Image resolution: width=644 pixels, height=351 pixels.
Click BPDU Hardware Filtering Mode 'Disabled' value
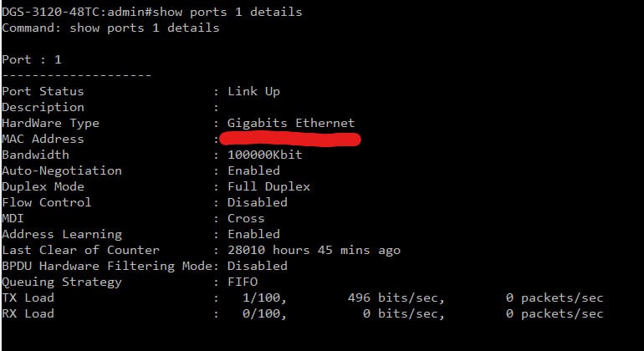tap(258, 266)
